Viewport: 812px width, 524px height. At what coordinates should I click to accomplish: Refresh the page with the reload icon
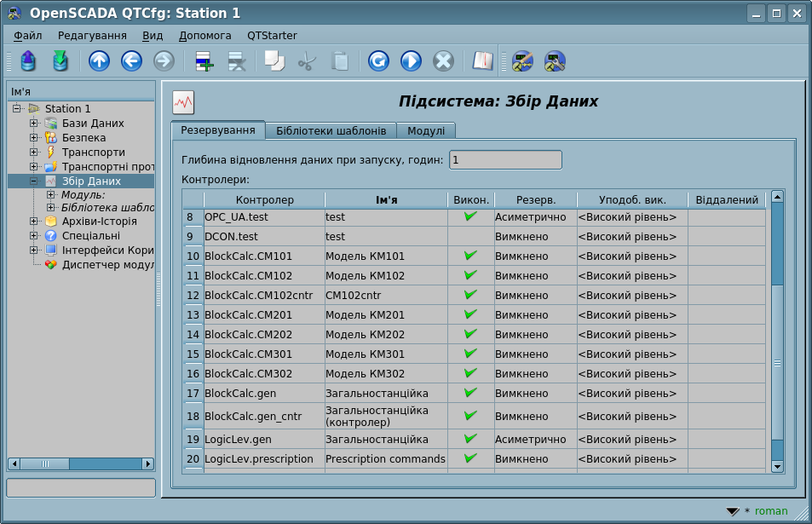click(x=378, y=60)
